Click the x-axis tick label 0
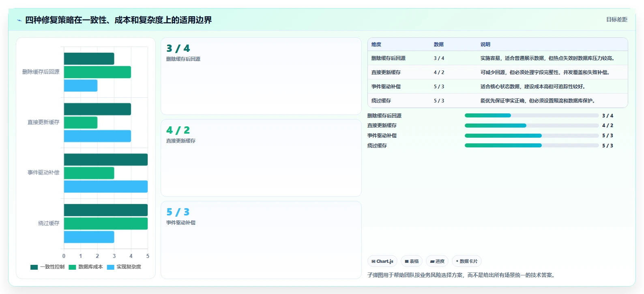Image resolution: width=644 pixels, height=294 pixels. [x=64, y=256]
